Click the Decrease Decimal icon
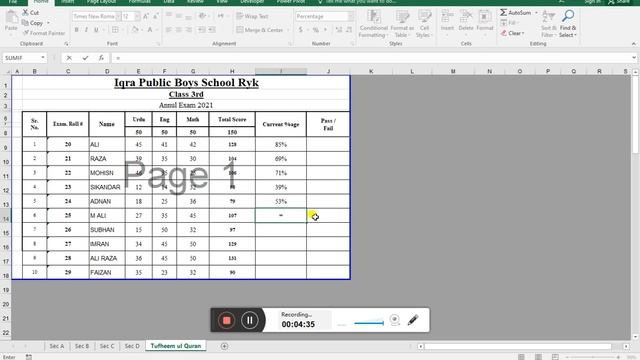640x360 pixels. [x=349, y=30]
